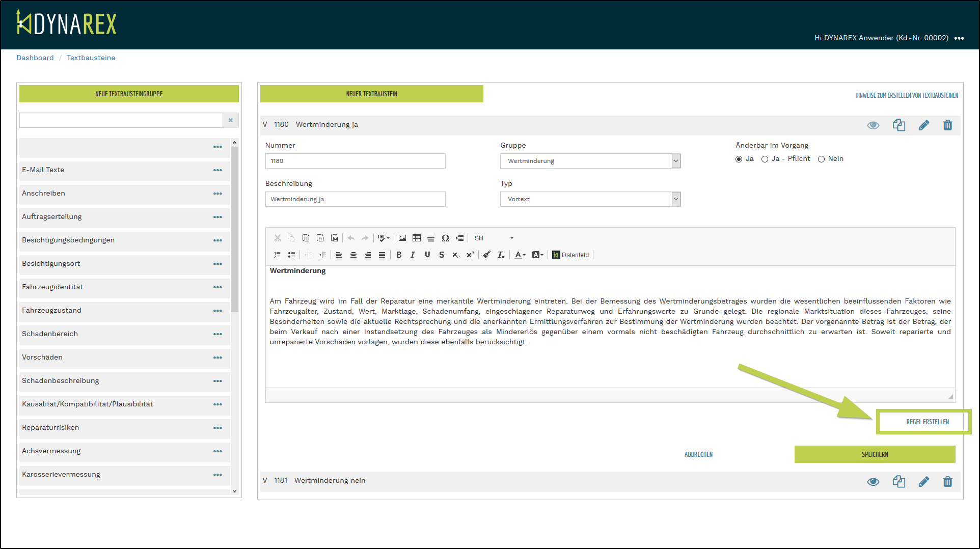Click into the Beschreibung input field

pyautogui.click(x=355, y=199)
